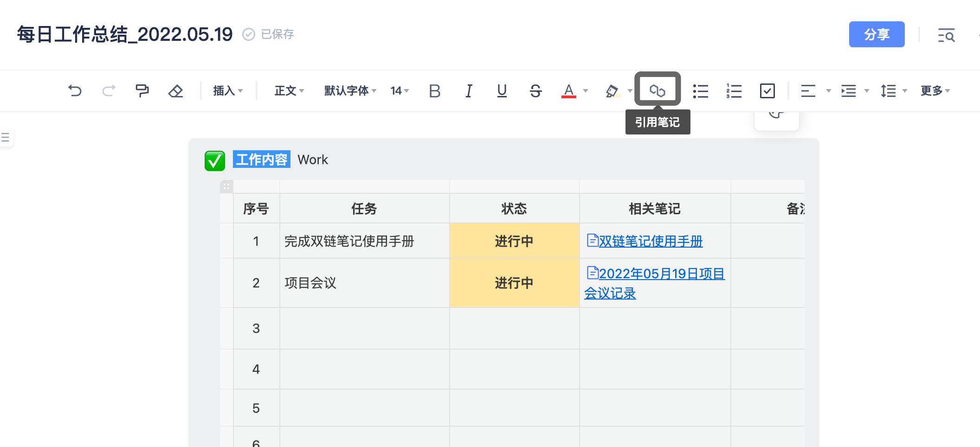Click the 分享 share button
The height and width of the screenshot is (447, 980).
tap(877, 34)
